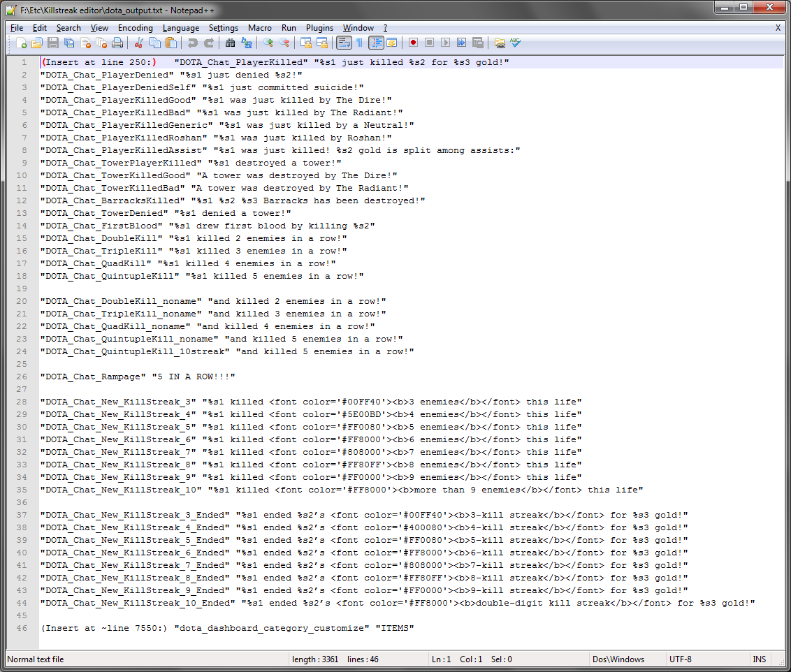Paste using the clipboard icon
Screen dimensions: 791x672
click(171, 43)
